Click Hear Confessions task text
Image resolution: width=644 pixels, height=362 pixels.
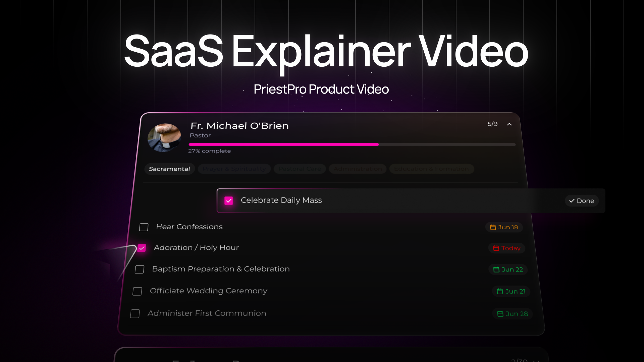[x=189, y=227]
